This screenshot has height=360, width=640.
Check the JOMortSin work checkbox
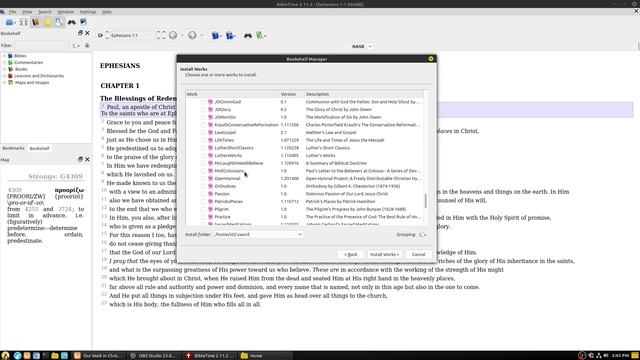203,117
